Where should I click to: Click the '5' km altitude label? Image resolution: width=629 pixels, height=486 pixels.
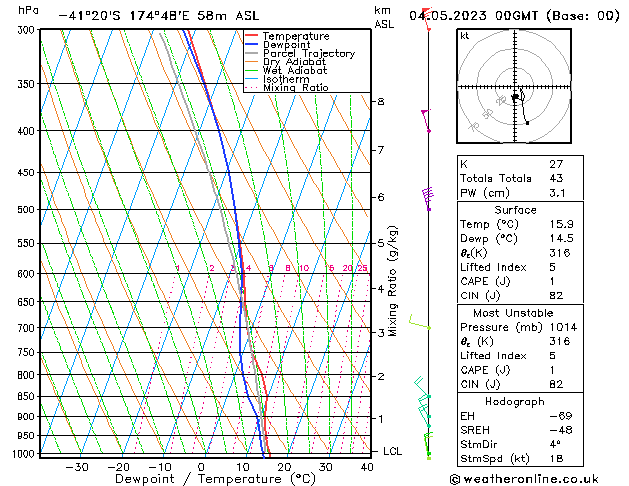[380, 243]
